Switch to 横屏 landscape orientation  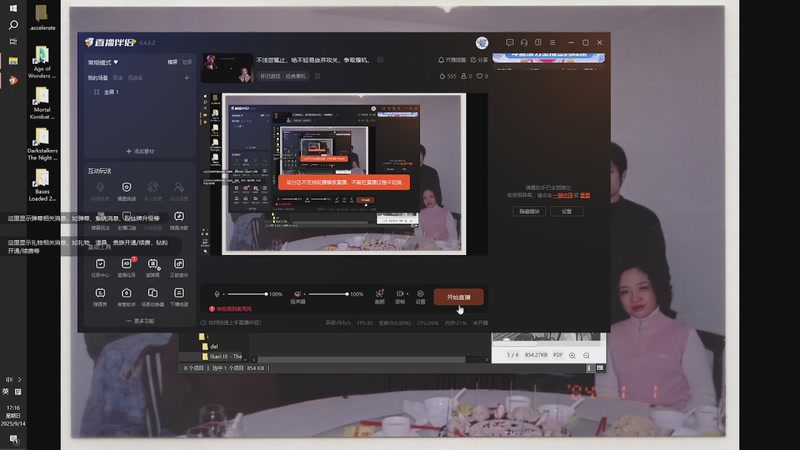pyautogui.click(x=172, y=62)
